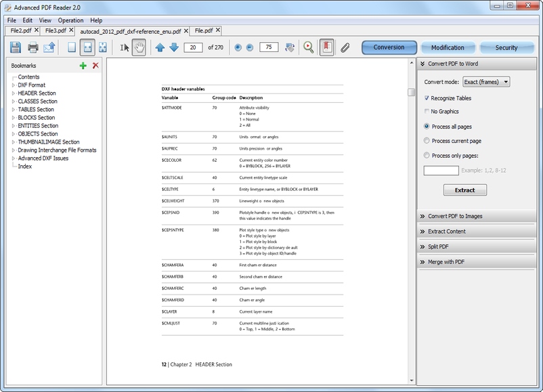Expand the HEADER Section bookmark node
The image size is (543, 392).
coord(14,93)
